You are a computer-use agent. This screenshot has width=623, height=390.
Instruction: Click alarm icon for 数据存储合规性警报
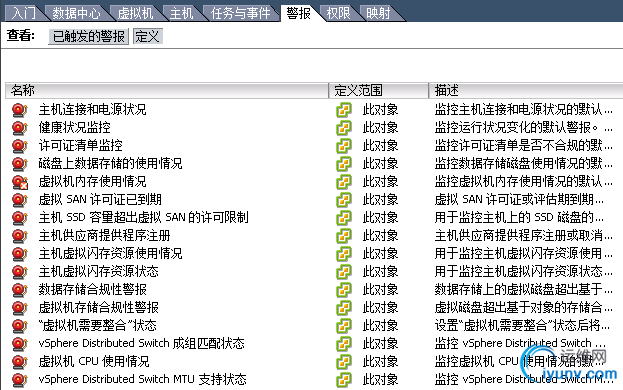(x=19, y=290)
